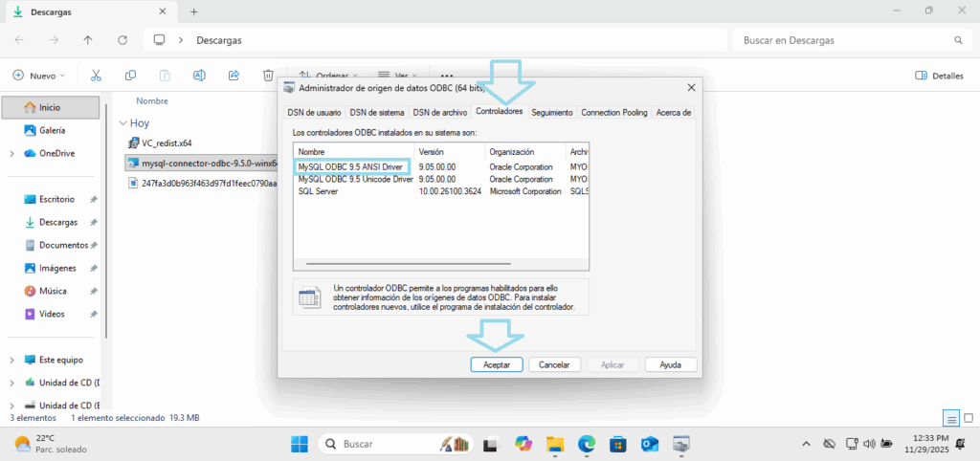Switch to DSN de sistema tab
Image resolution: width=980 pixels, height=461 pixels.
(376, 113)
